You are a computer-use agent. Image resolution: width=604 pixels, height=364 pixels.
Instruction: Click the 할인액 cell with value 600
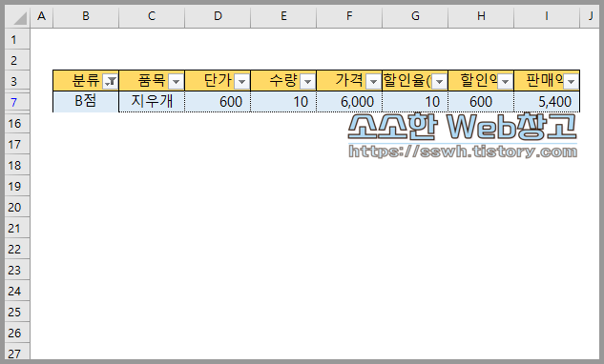(481, 102)
